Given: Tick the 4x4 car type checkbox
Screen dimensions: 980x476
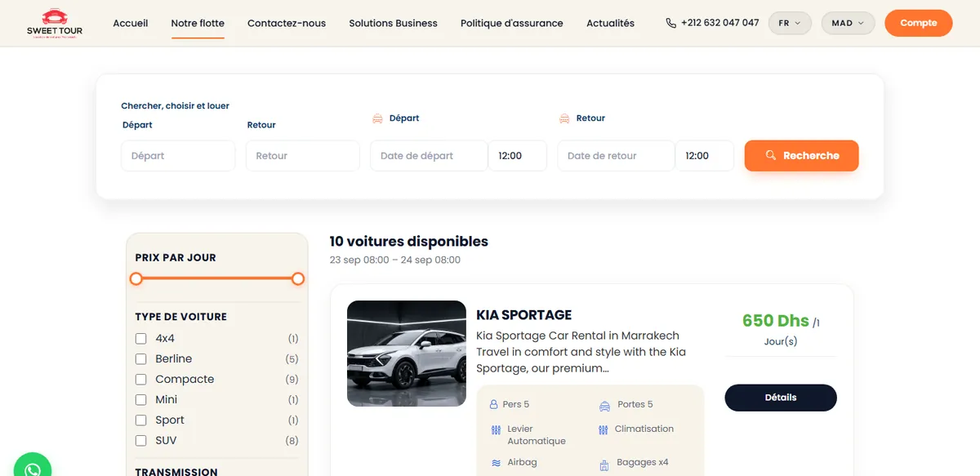Looking at the screenshot, I should (140, 338).
